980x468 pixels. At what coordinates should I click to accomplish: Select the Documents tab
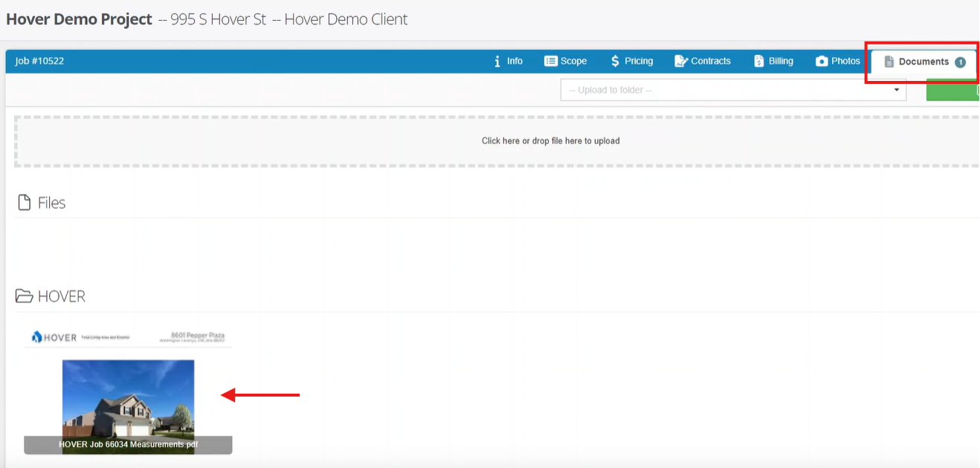(x=924, y=62)
